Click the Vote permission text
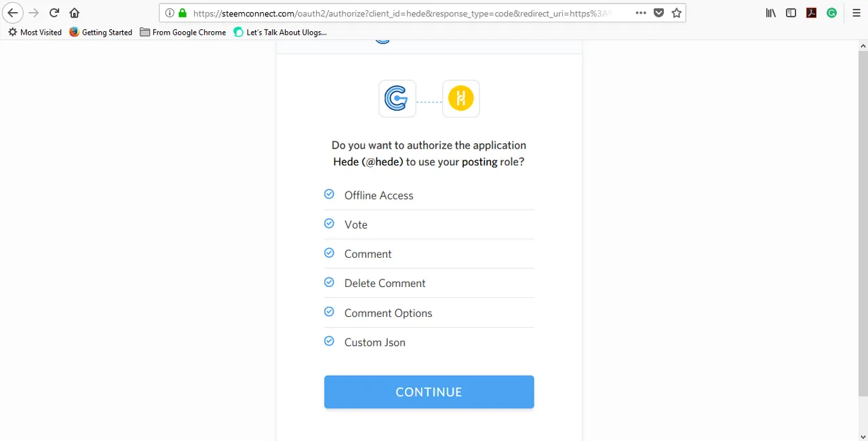 coord(356,225)
